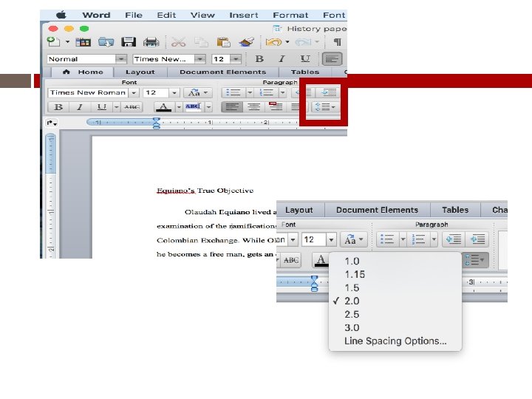The image size is (532, 399).
Task: Open the File menu
Action: (x=134, y=16)
